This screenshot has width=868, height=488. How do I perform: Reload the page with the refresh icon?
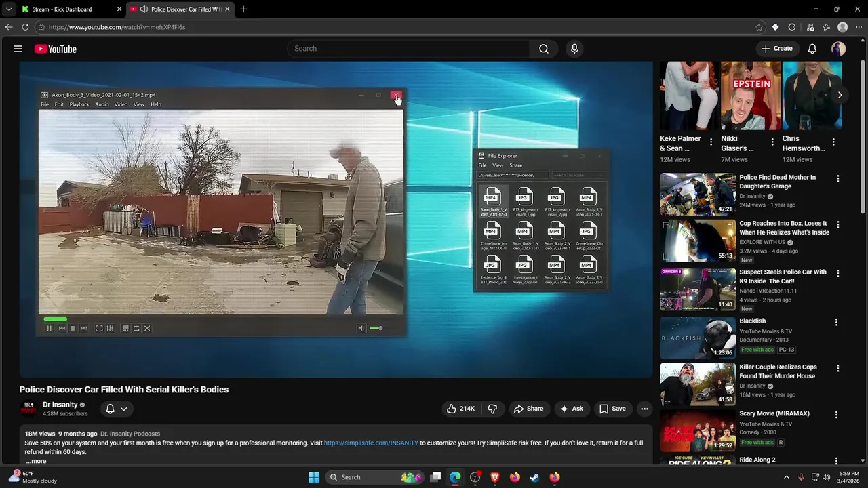click(x=25, y=27)
